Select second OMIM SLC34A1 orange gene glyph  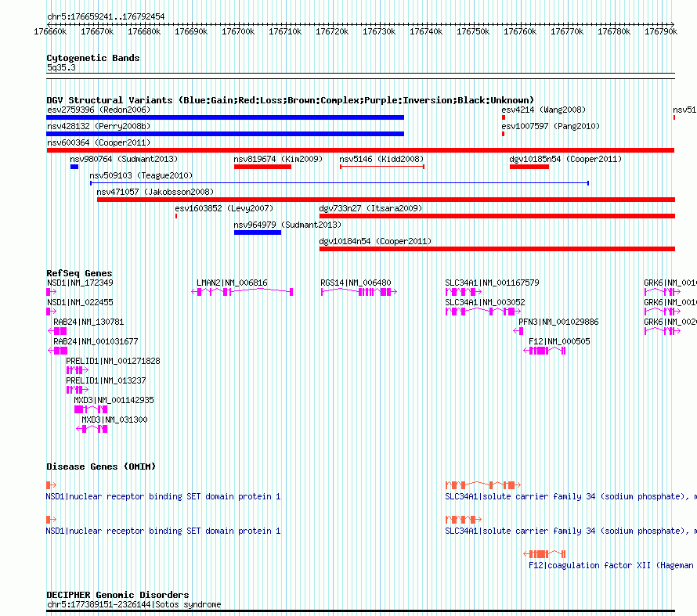(464, 519)
